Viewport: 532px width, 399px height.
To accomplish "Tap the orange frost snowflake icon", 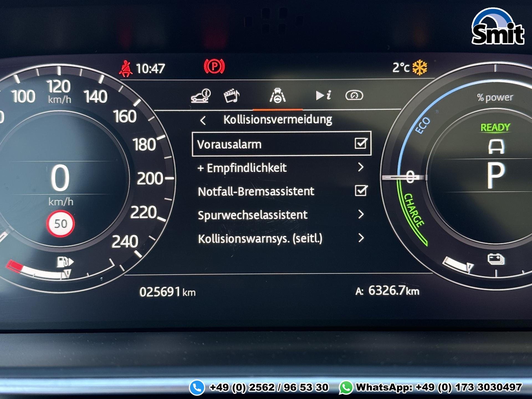I will click(x=420, y=67).
